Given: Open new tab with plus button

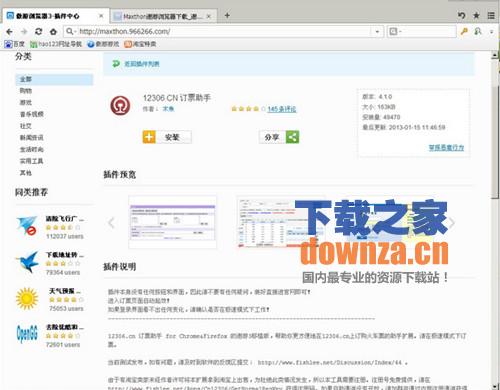Looking at the screenshot, I should pos(227,15).
